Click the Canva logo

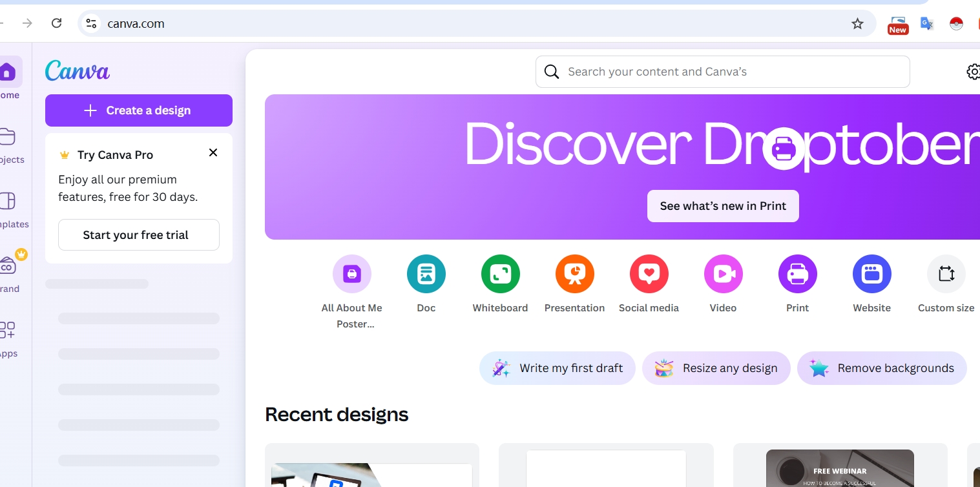click(x=78, y=70)
